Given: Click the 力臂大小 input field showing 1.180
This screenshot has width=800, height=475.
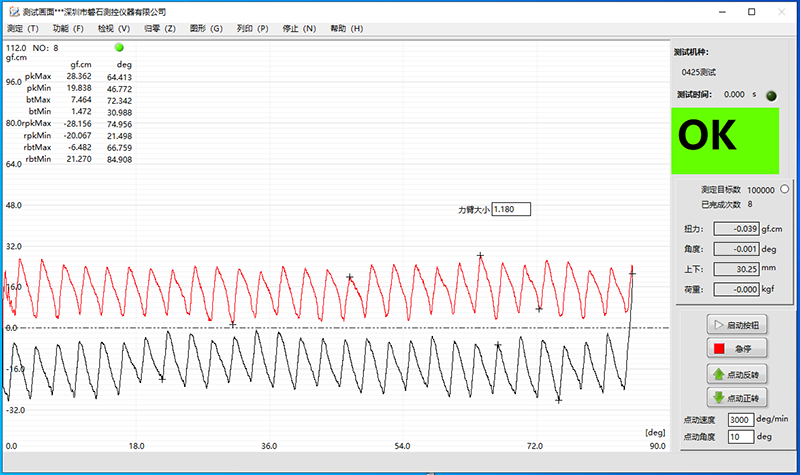Looking at the screenshot, I should (x=511, y=210).
